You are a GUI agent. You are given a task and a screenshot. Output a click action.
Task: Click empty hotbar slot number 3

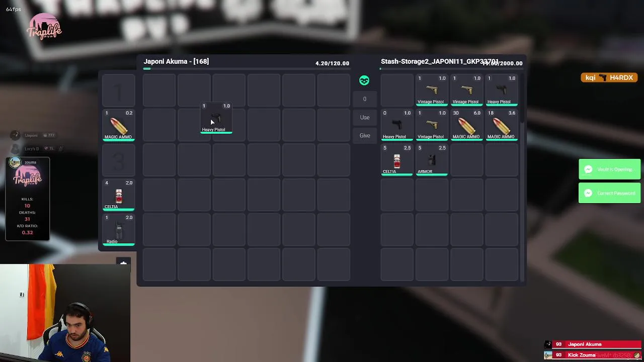point(118,160)
